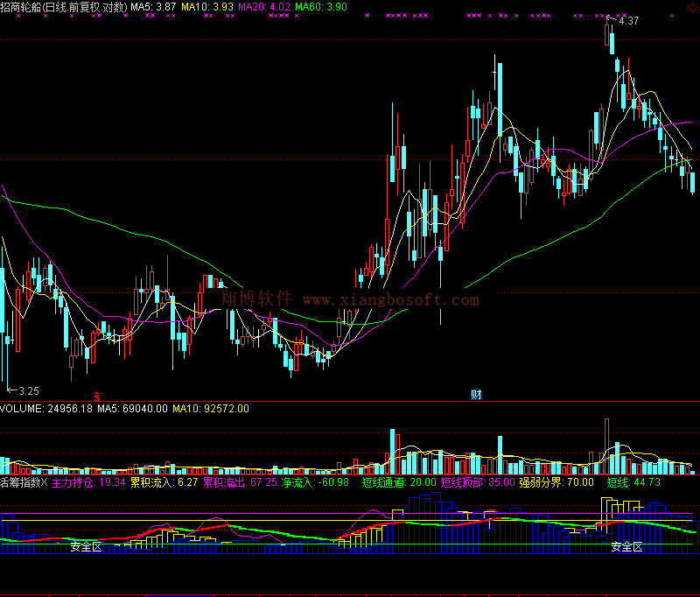
Task: Select the MA5: 3.87 price label
Action: (153, 7)
